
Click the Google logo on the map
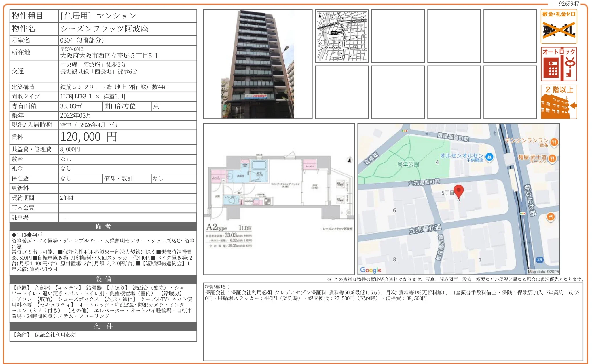371,270
